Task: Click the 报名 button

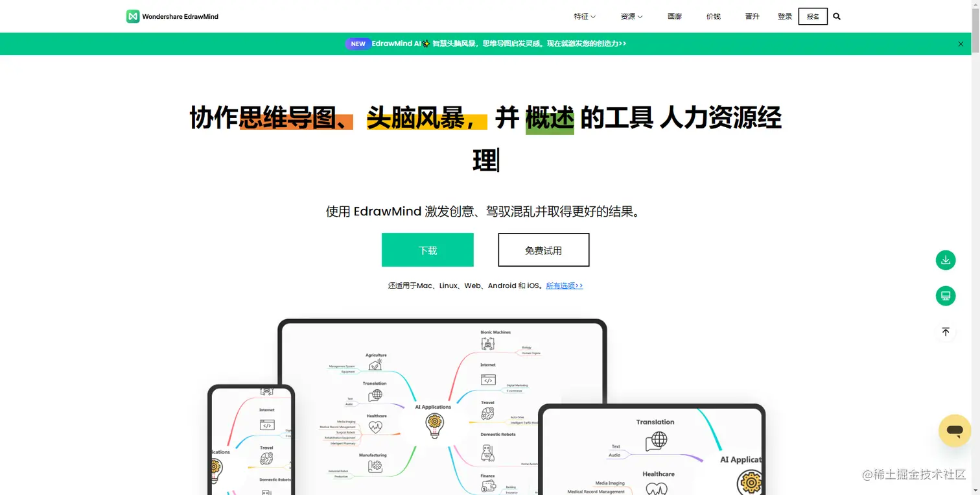Action: [813, 16]
